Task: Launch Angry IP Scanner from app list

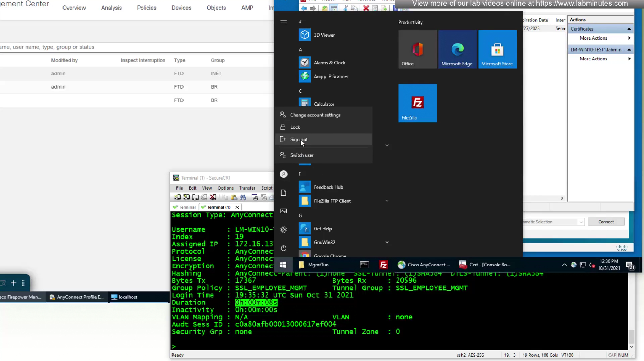Action: pyautogui.click(x=331, y=76)
